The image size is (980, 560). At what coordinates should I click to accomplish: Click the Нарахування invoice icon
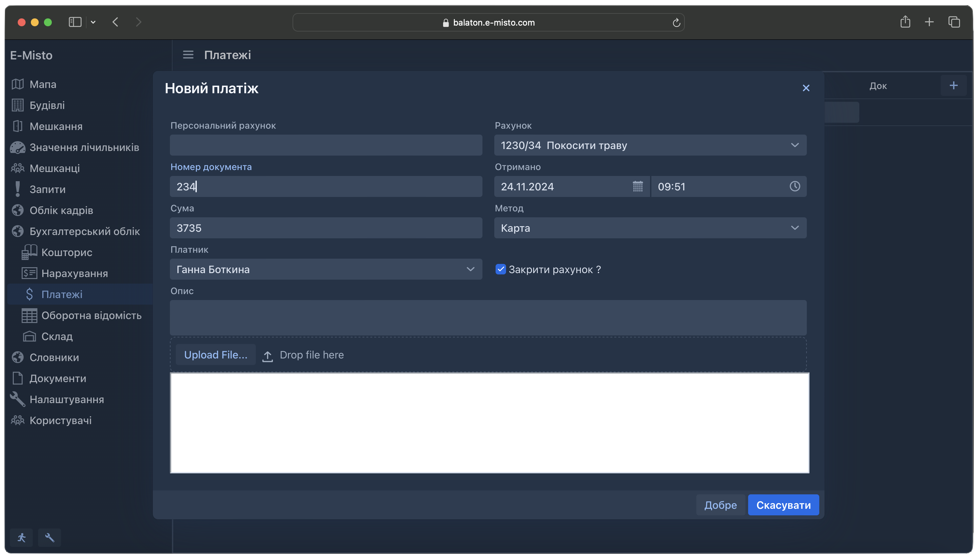(x=29, y=273)
